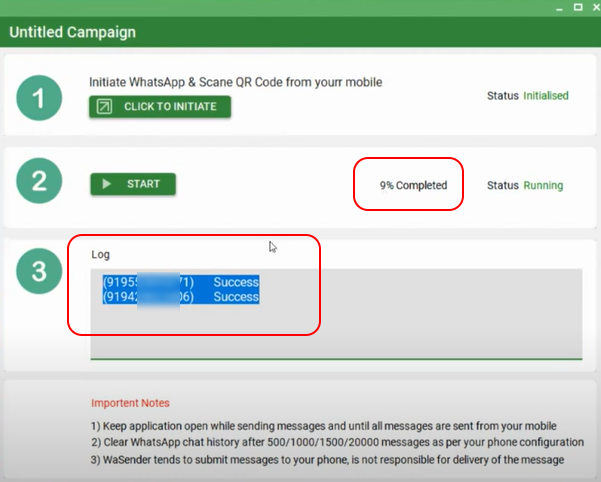The image size is (601, 482).
Task: Click the Untitled Campaign title
Action: click(72, 32)
